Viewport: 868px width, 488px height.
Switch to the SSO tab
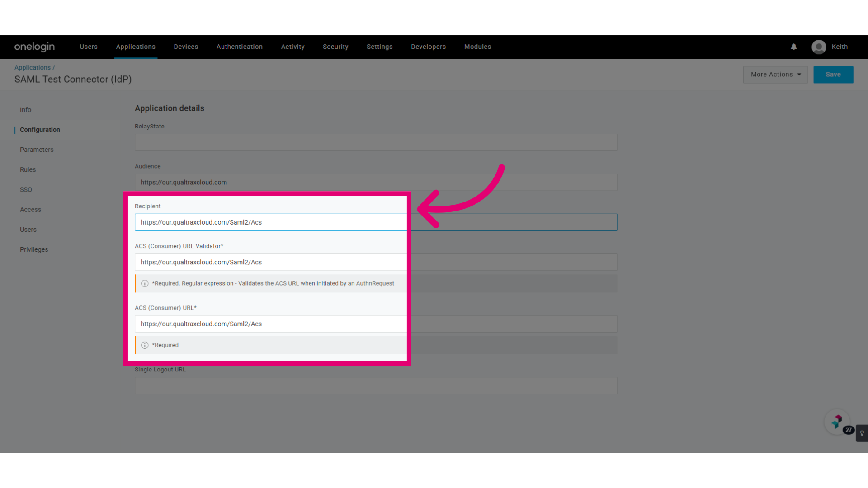[26, 189]
